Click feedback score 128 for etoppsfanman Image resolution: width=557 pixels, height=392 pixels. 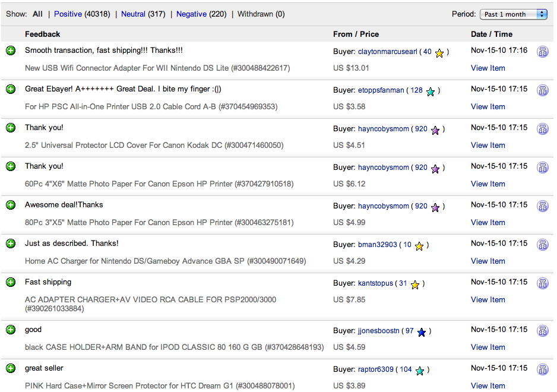[x=416, y=90]
